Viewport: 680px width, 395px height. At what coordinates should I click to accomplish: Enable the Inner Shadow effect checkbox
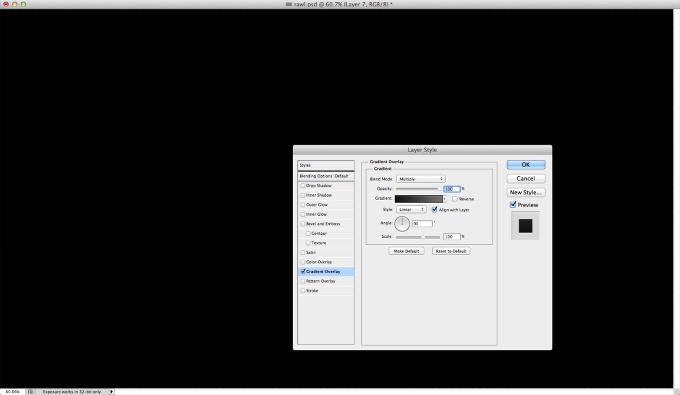(x=303, y=195)
